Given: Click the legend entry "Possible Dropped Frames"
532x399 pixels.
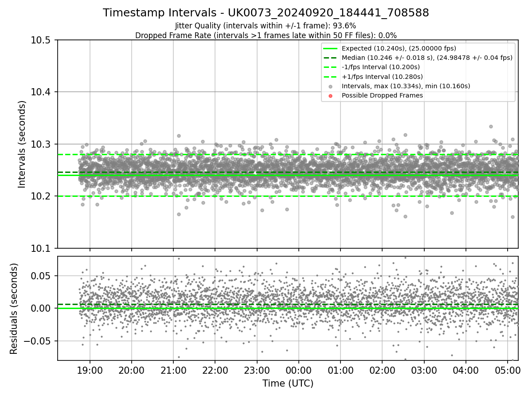Looking at the screenshot, I should pos(382,95).
